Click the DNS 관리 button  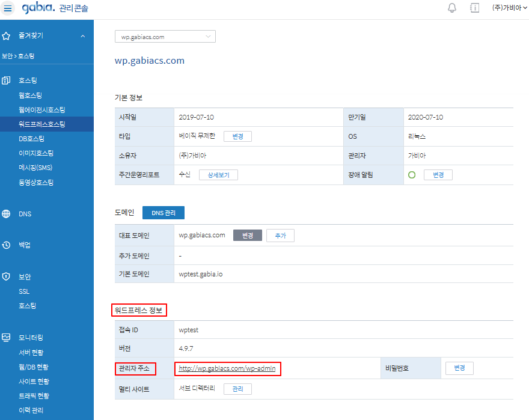164,213
